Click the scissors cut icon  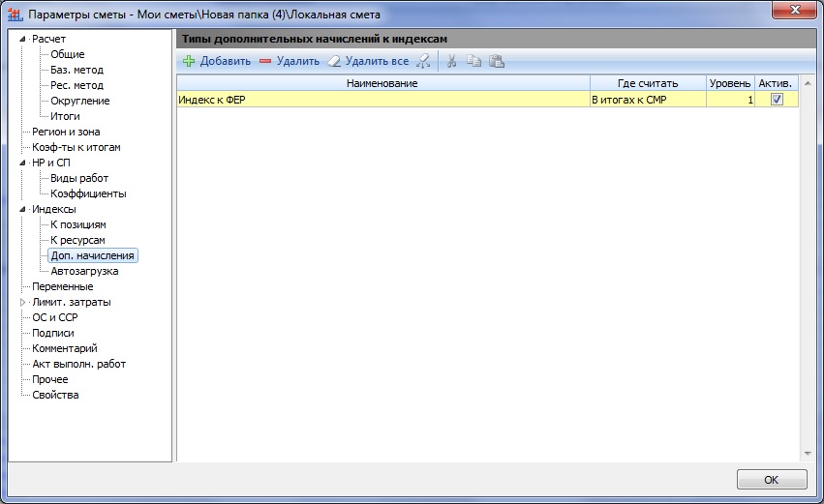point(451,61)
